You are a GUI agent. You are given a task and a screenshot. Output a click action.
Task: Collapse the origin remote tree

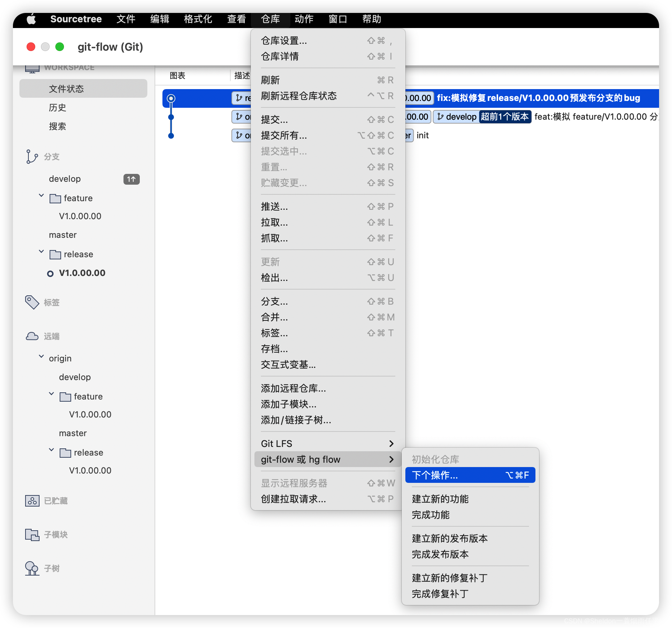pos(41,356)
